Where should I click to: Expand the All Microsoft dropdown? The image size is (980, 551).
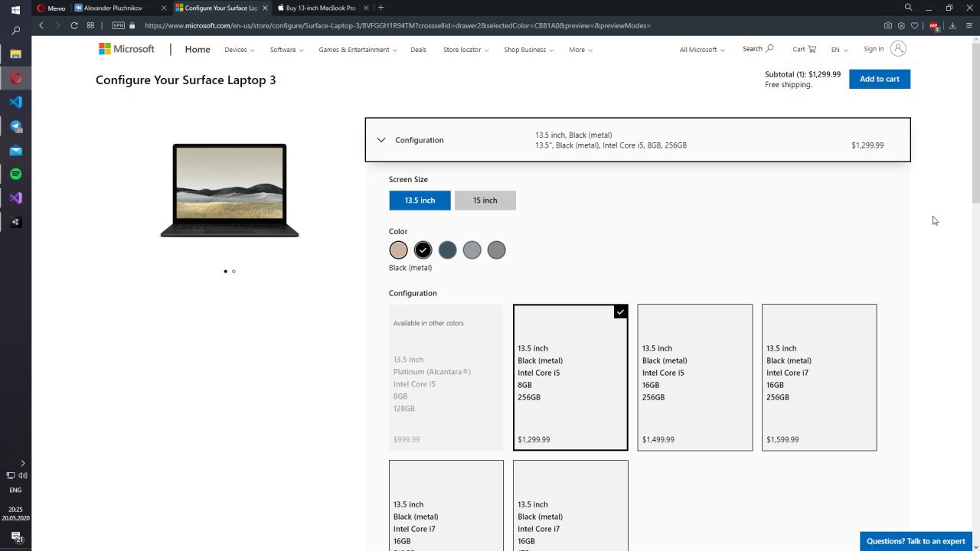(702, 50)
